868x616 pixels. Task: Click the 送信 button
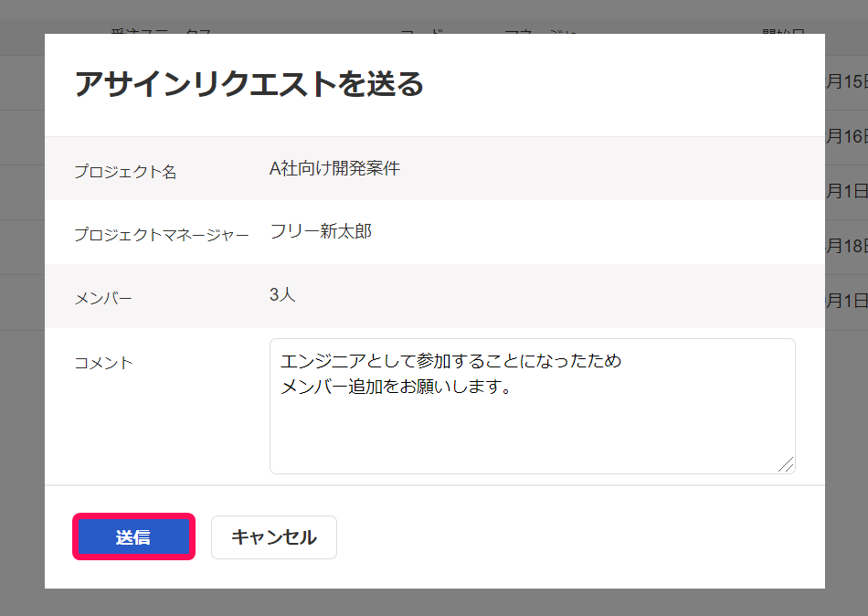[133, 536]
